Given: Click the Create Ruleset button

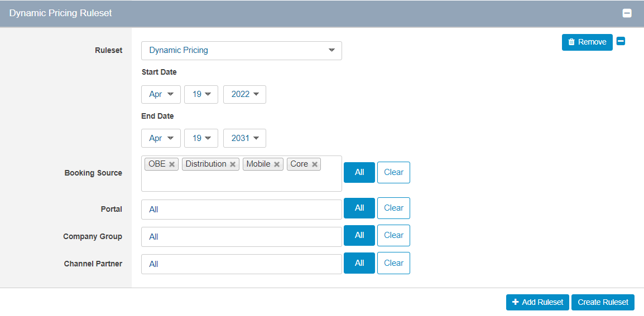Looking at the screenshot, I should 603,303.
